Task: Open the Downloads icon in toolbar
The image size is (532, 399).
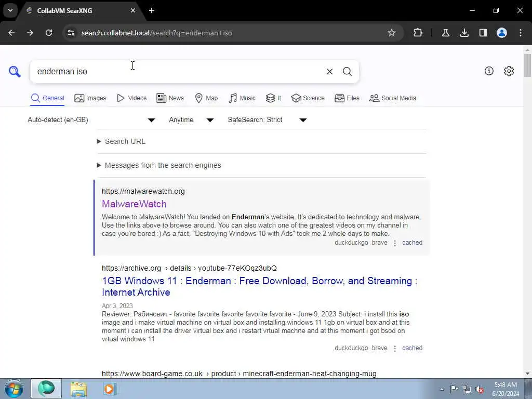Action: 464,33
